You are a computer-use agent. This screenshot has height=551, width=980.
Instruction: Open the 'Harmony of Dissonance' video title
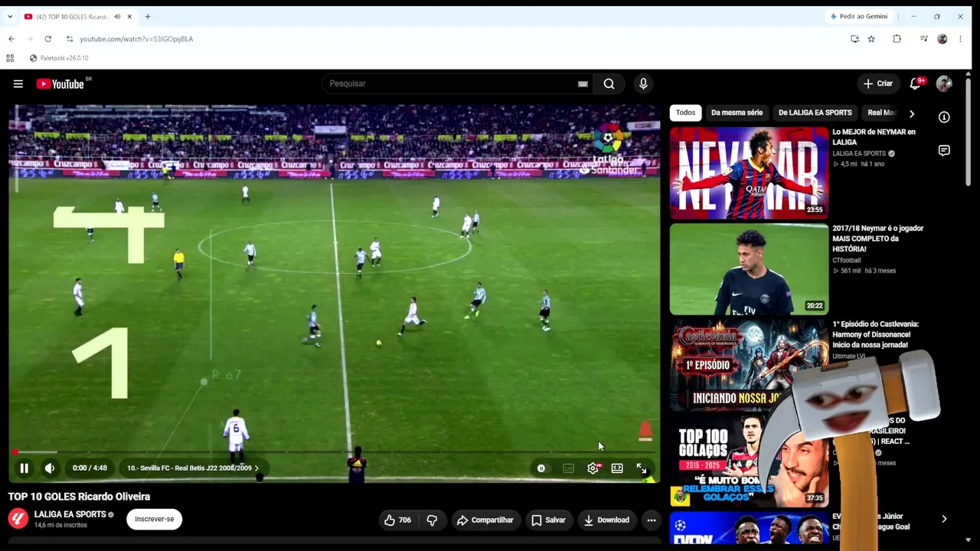875,334
